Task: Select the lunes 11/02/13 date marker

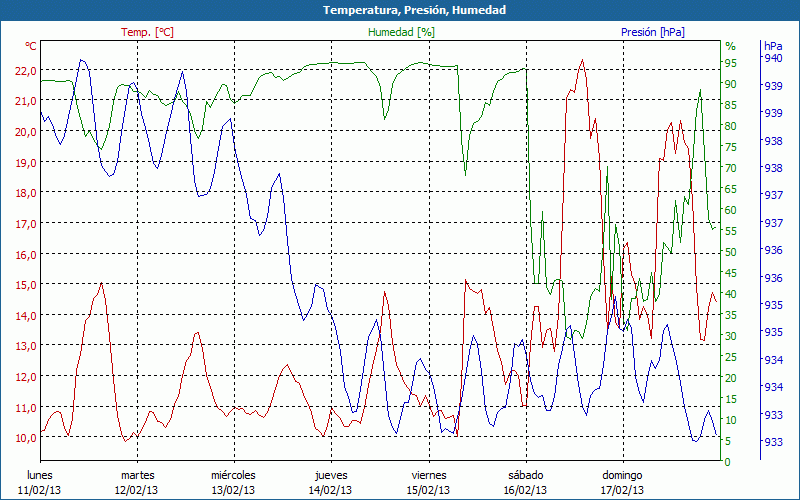Action: tap(40, 482)
